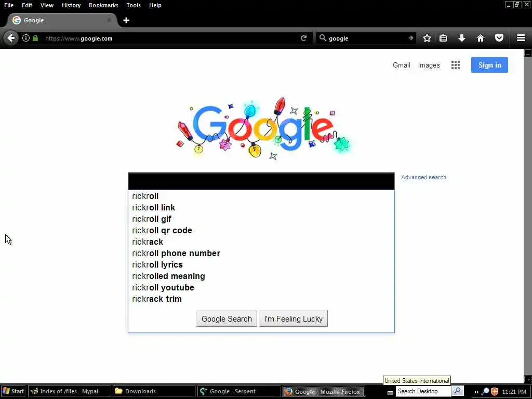
Task: Open the Edit menu
Action: (27, 5)
